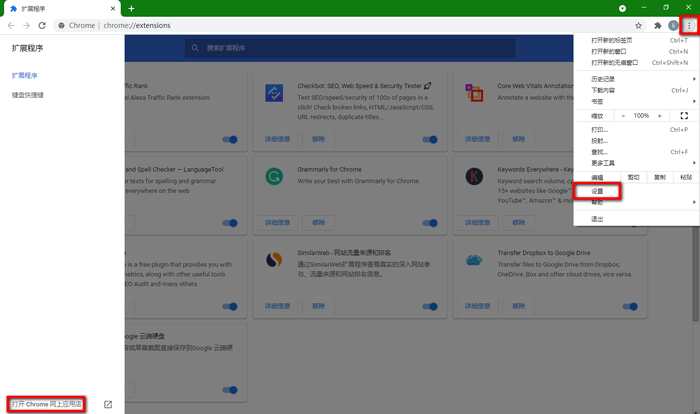
Task: Select 打开新的标签页 menu item
Action: 637,40
